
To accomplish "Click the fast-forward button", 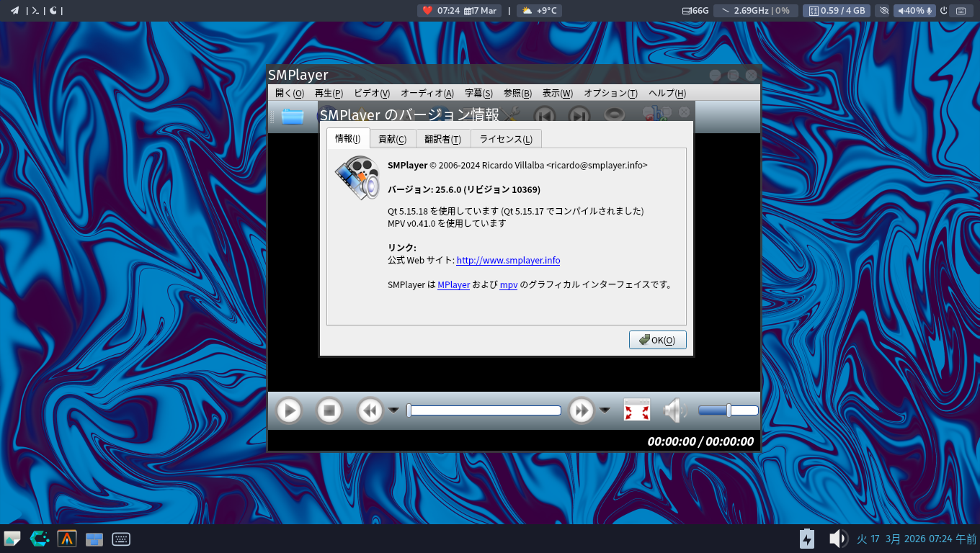I will point(581,410).
